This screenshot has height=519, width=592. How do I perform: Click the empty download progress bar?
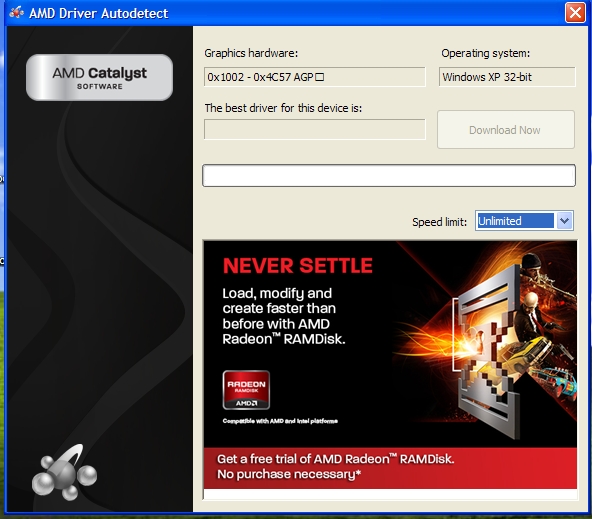coord(389,176)
